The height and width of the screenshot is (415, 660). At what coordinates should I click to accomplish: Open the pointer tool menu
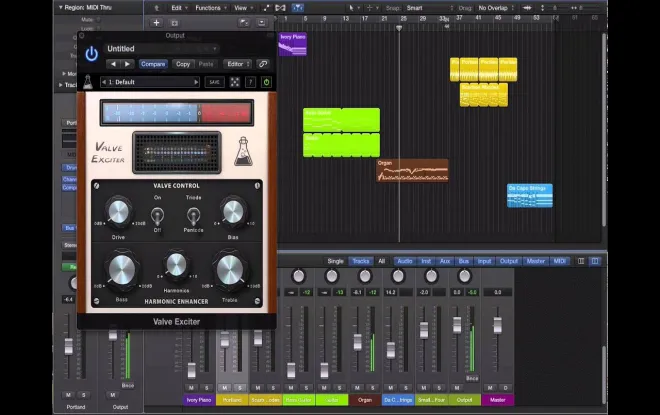click(352, 8)
